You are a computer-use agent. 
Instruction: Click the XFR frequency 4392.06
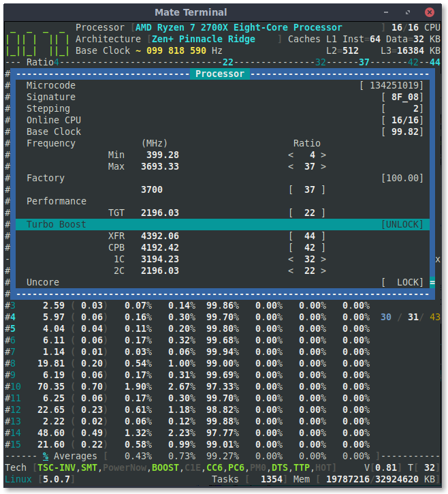coord(160,236)
